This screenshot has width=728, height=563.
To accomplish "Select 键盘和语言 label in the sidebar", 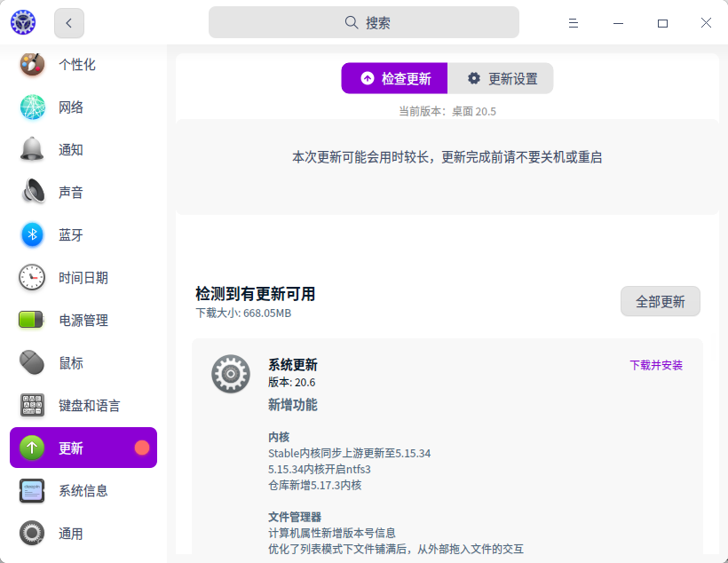I will coord(90,406).
